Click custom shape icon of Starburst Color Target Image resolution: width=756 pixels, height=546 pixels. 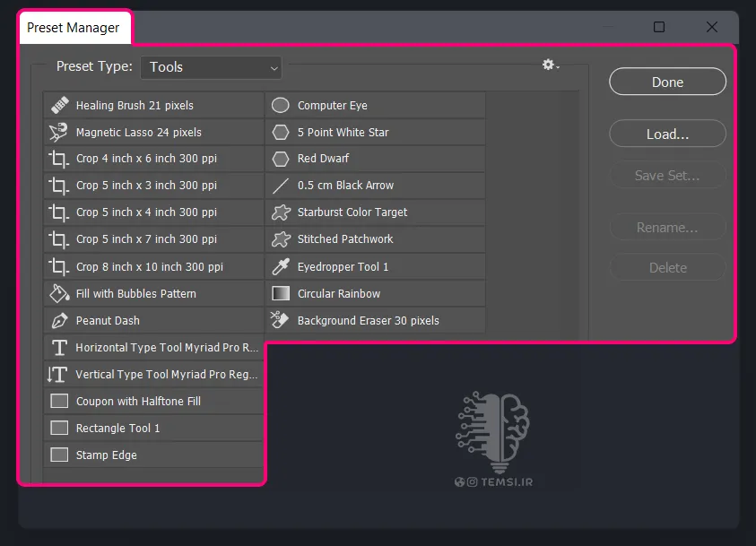pyautogui.click(x=281, y=212)
